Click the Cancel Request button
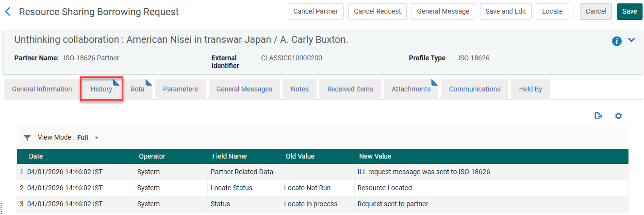This screenshot has width=644, height=215. point(377,12)
